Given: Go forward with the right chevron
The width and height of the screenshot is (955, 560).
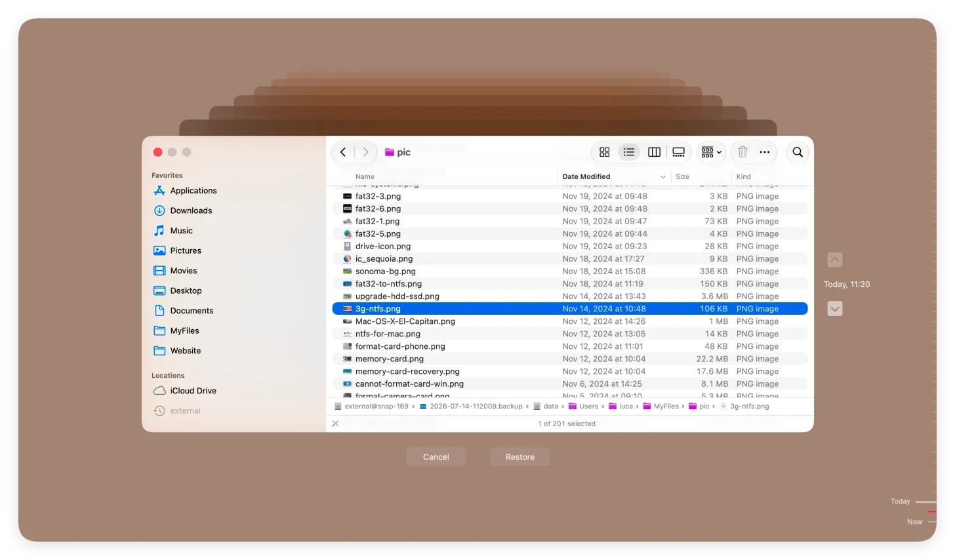Looking at the screenshot, I should coord(365,152).
